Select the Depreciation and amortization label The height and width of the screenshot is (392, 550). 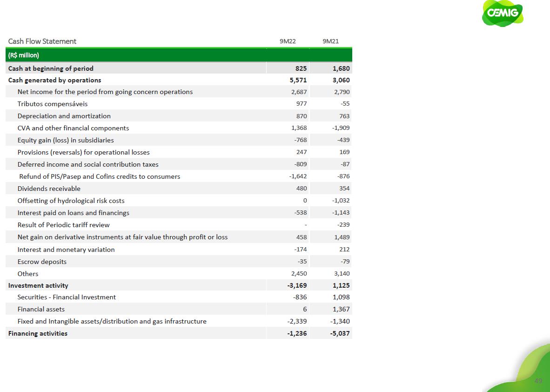pyautogui.click(x=64, y=116)
